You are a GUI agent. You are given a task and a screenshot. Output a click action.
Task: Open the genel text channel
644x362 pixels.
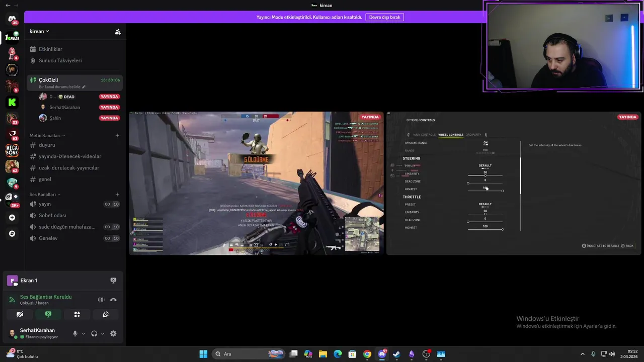(73, 179)
